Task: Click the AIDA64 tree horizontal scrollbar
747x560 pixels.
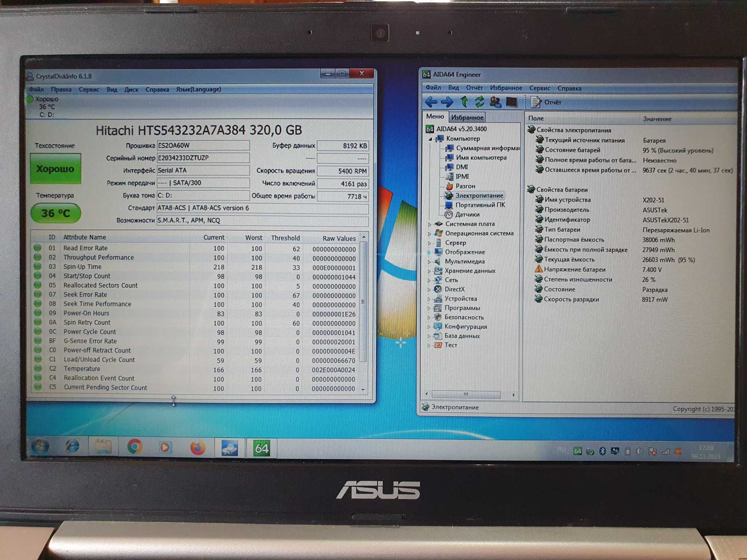Action: tap(470, 394)
